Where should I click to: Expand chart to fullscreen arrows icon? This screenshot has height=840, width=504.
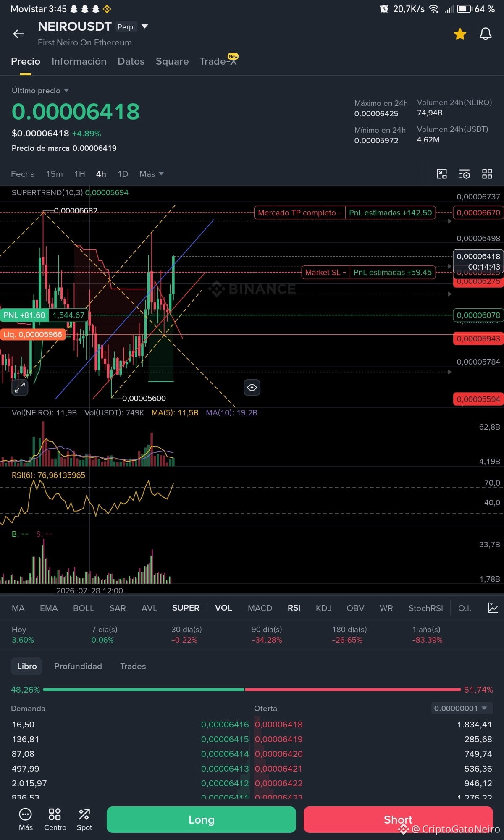[x=20, y=387]
